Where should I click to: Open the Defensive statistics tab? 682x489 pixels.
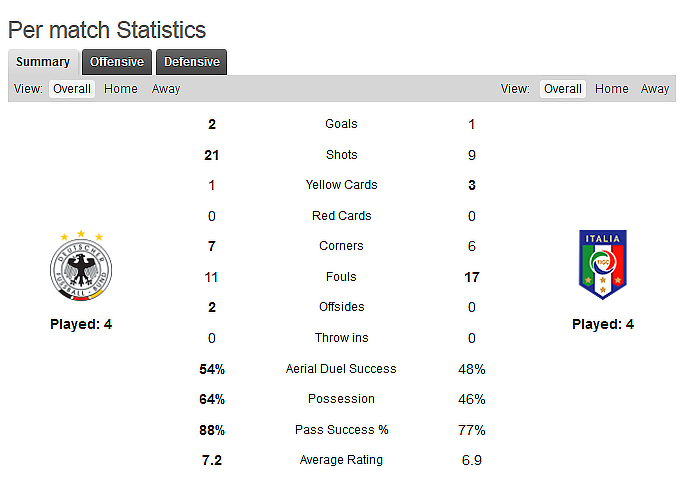[x=191, y=62]
